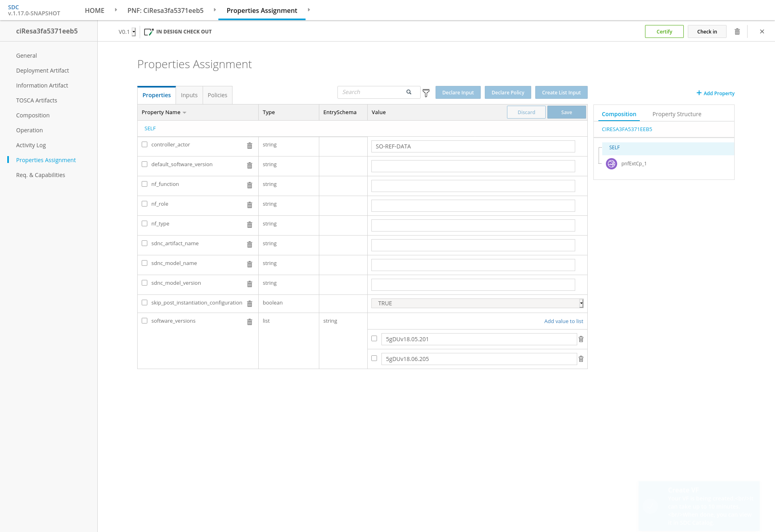Check the box beside 5gDUv18.05.201
The width and height of the screenshot is (775, 532).
pos(374,338)
